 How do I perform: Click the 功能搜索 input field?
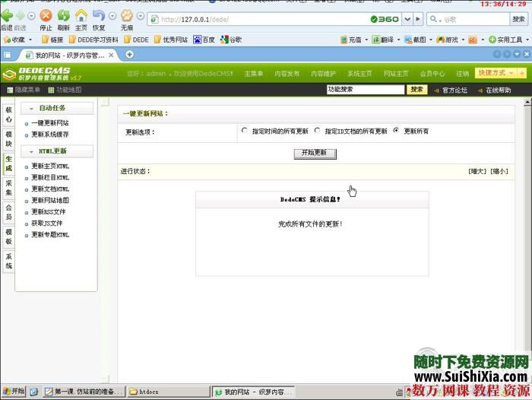point(366,90)
